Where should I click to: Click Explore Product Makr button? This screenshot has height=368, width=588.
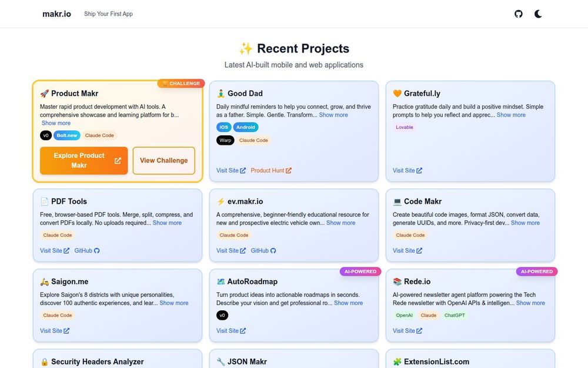pos(83,160)
